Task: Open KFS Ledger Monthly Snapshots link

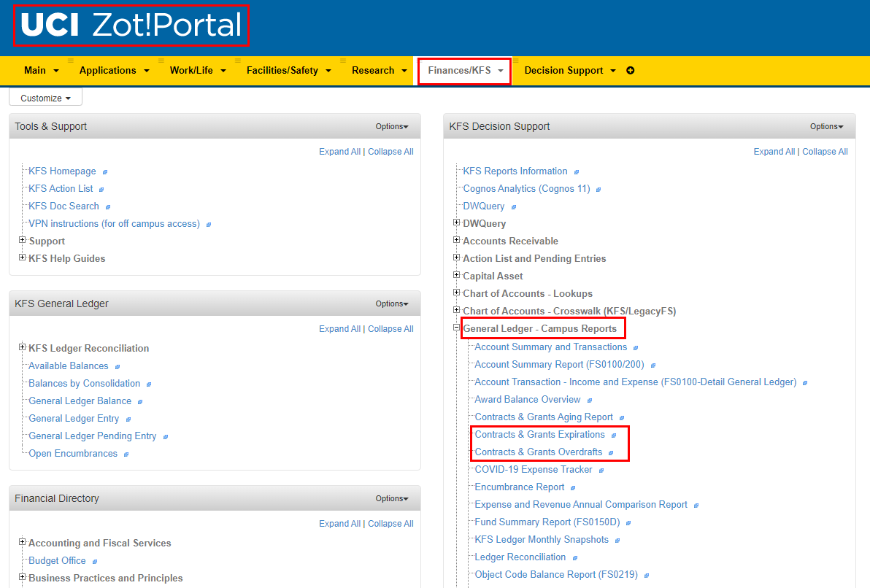Action: tap(542, 540)
